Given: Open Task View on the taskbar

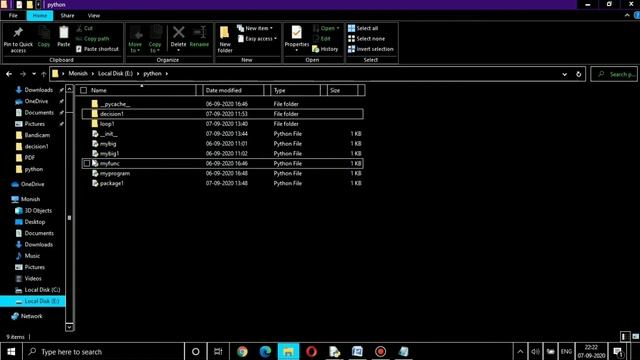Looking at the screenshot, I should pyautogui.click(x=218, y=351).
